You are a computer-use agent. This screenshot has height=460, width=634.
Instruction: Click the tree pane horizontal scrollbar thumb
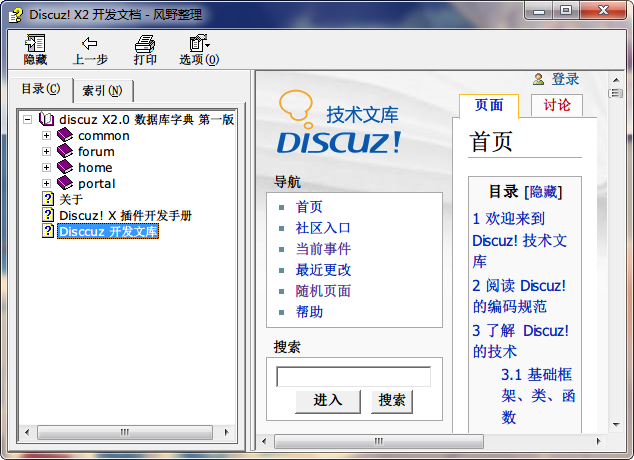tap(125, 432)
